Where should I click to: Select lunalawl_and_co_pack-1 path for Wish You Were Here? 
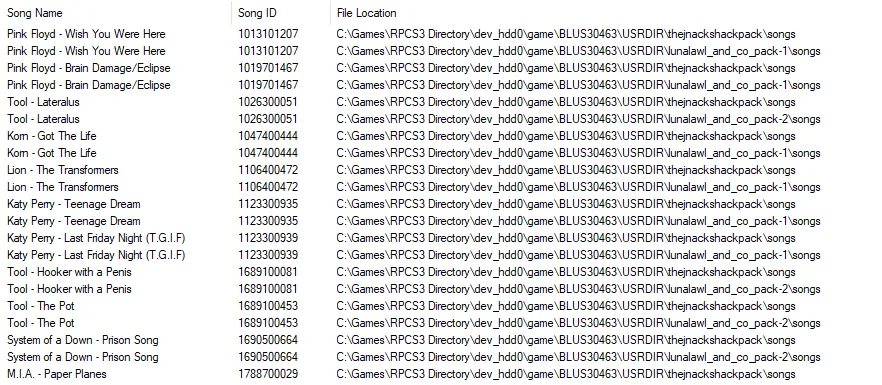[578, 51]
